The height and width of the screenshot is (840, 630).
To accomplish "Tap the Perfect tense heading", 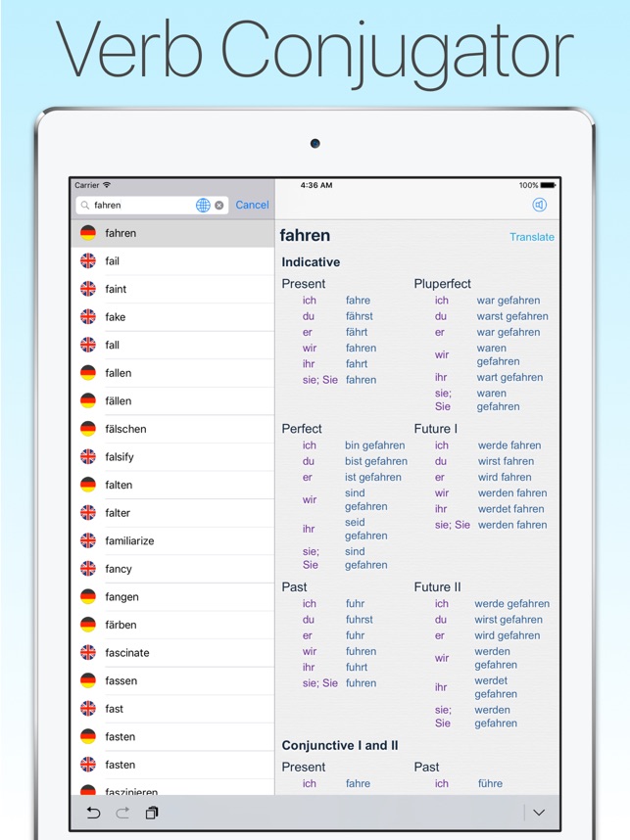I will pyautogui.click(x=302, y=429).
